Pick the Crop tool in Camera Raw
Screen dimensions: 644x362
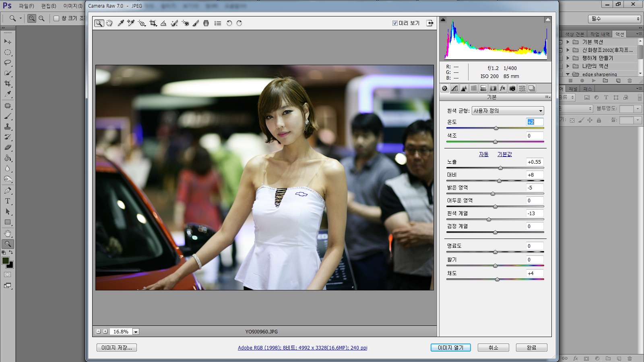click(153, 23)
